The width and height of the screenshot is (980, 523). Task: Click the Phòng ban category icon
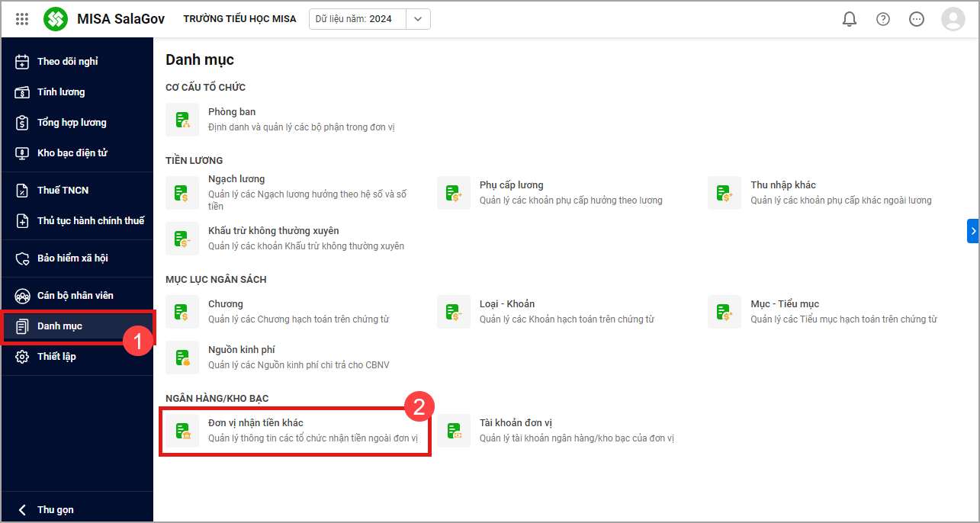point(182,120)
